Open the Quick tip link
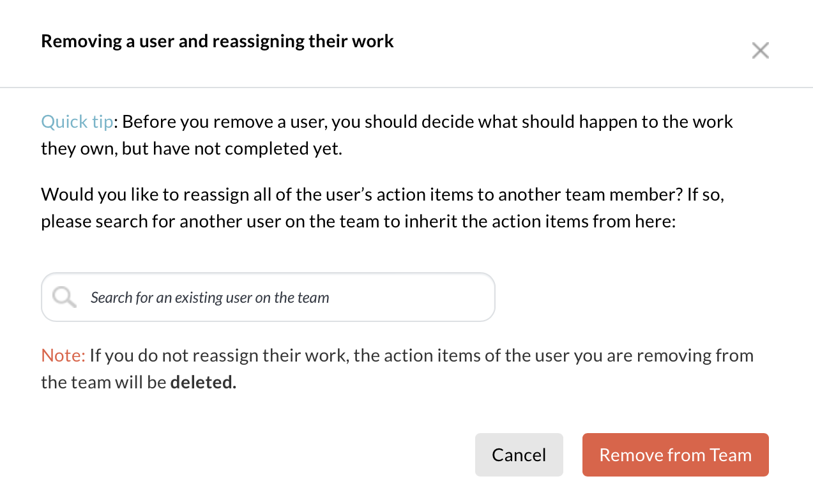The image size is (813, 504). [77, 121]
